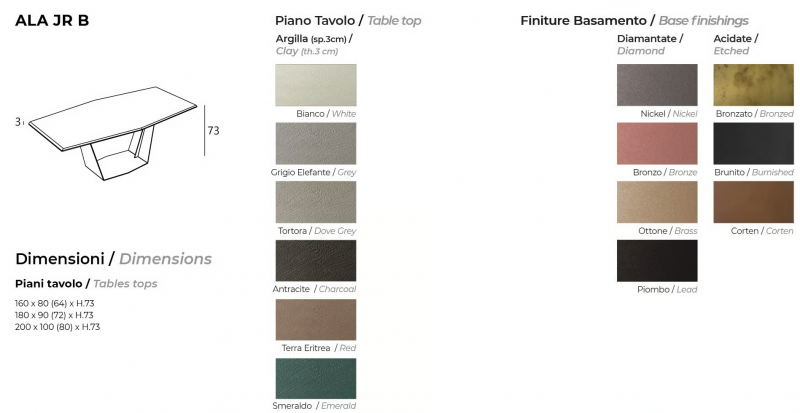Pick the Smeraldo emerald swatch
800x413 pixels.
(316, 378)
